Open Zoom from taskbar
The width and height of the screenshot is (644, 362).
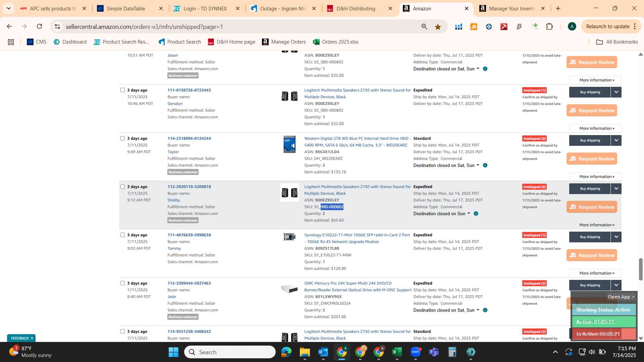pos(415,352)
